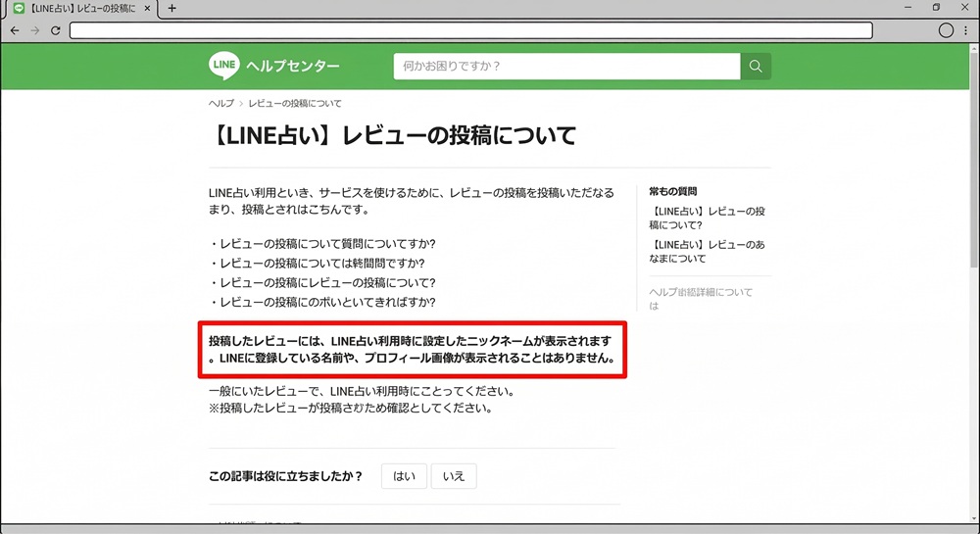This screenshot has width=980, height=534.
Task: Click the browser forward arrow
Action: click(x=35, y=30)
